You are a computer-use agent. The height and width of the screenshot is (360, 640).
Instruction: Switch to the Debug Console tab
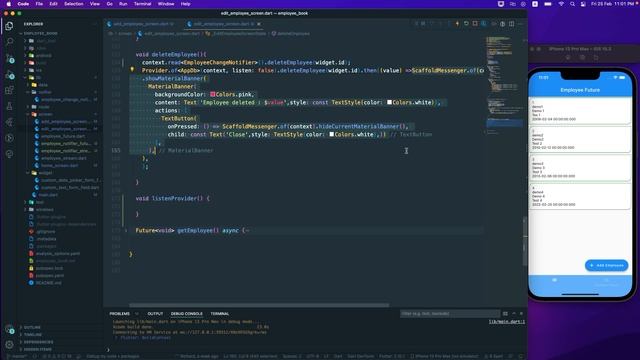point(187,313)
